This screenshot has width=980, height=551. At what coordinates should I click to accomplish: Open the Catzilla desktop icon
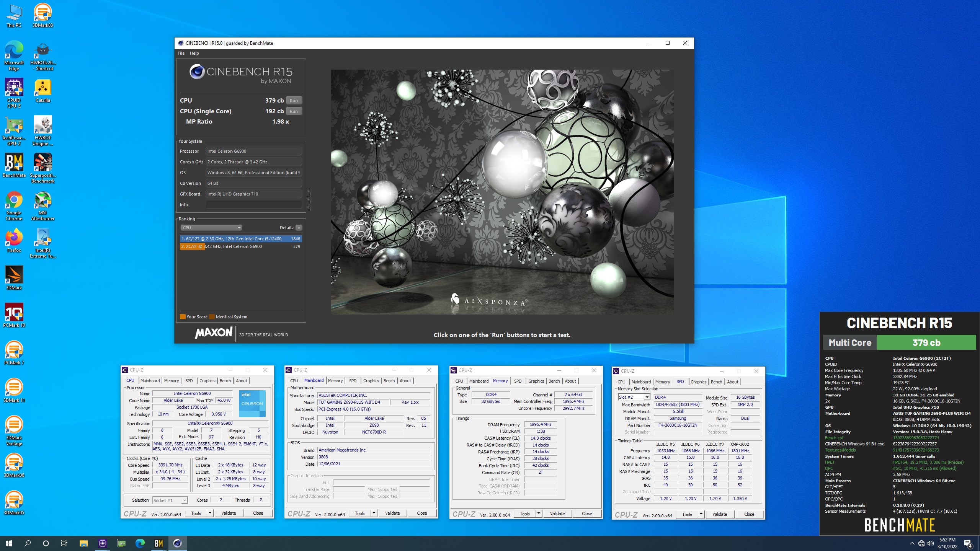(x=42, y=91)
